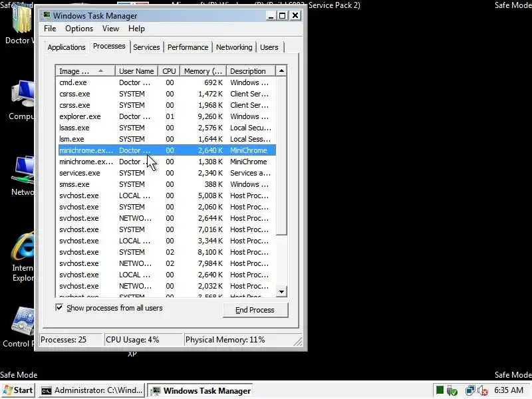The width and height of the screenshot is (532, 399).
Task: Click Processes: 25 status bar entry
Action: click(70, 340)
